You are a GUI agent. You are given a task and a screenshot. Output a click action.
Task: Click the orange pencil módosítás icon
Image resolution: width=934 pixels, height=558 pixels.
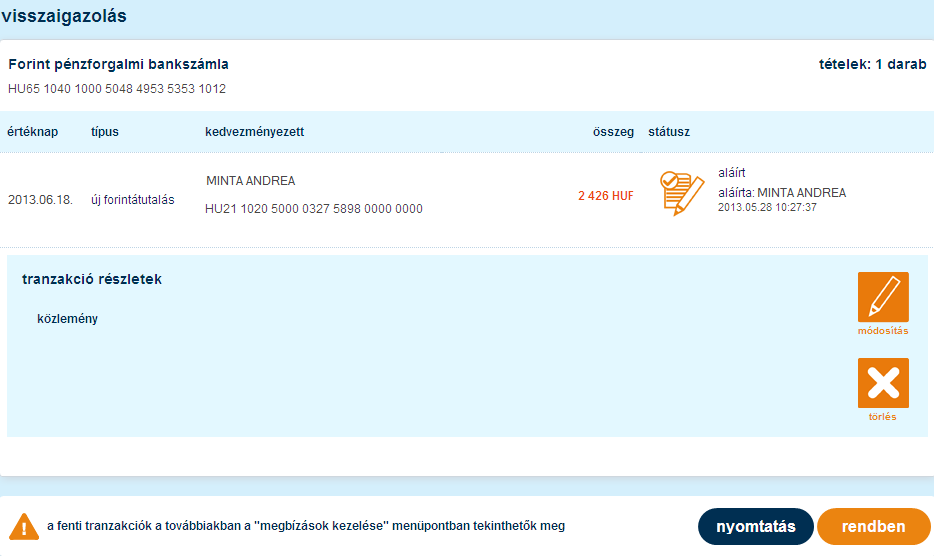pos(883,297)
